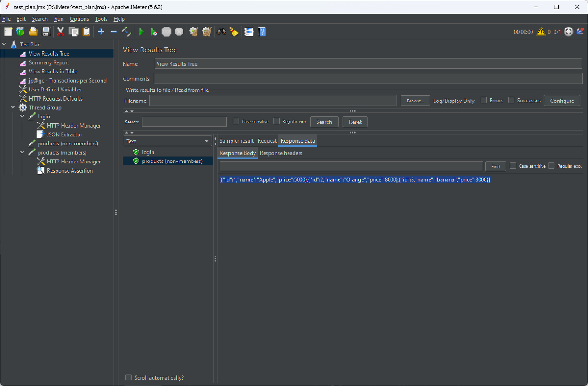Click the Stop test icon
Image resolution: width=588 pixels, height=386 pixels.
166,32
